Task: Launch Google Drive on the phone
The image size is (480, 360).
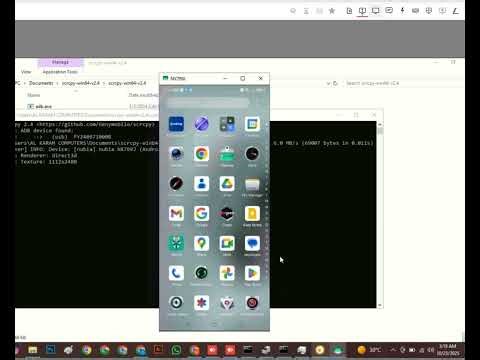Action: pyautogui.click(x=227, y=184)
